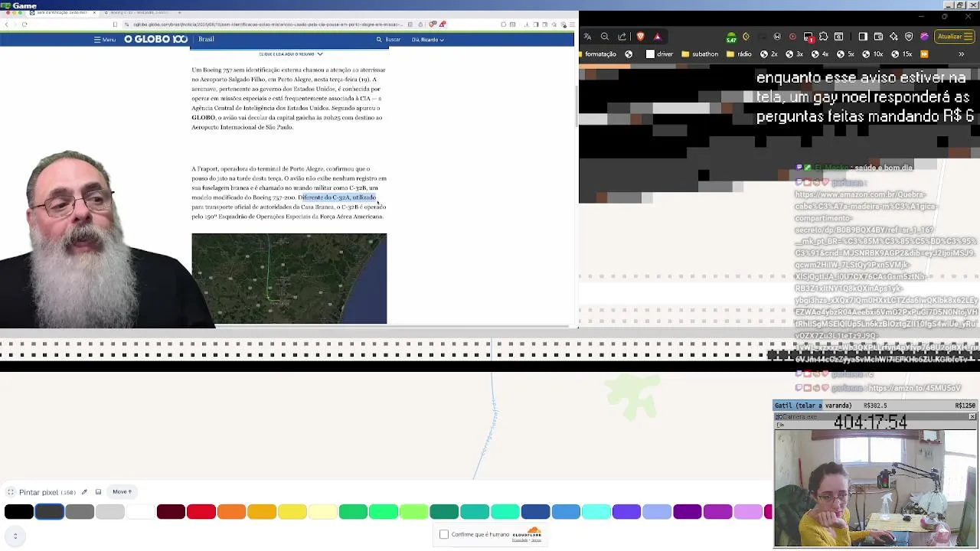Image resolution: width=980 pixels, height=551 pixels.
Task: Click the red play-circle extension icon
Action: click(x=792, y=36)
